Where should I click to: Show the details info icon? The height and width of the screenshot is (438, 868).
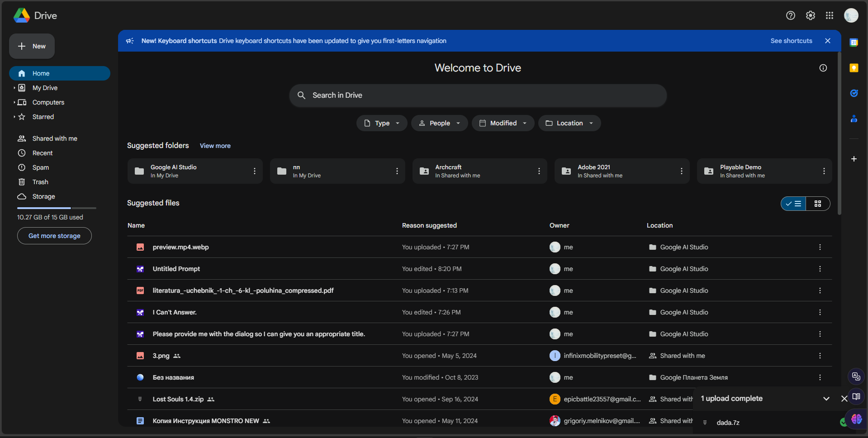[823, 68]
